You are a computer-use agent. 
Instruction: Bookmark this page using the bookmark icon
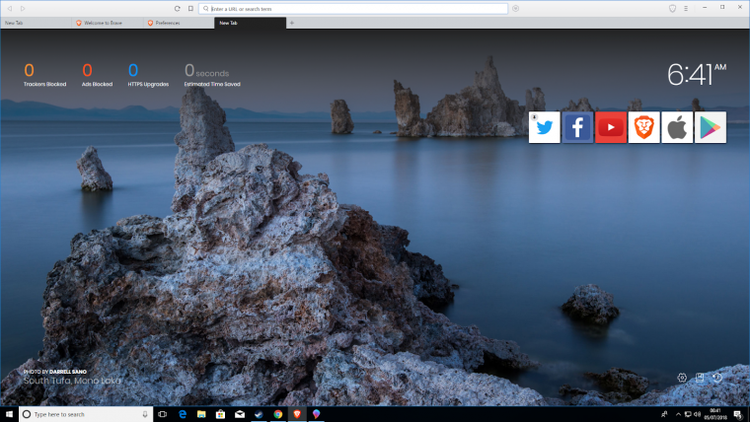click(x=191, y=8)
